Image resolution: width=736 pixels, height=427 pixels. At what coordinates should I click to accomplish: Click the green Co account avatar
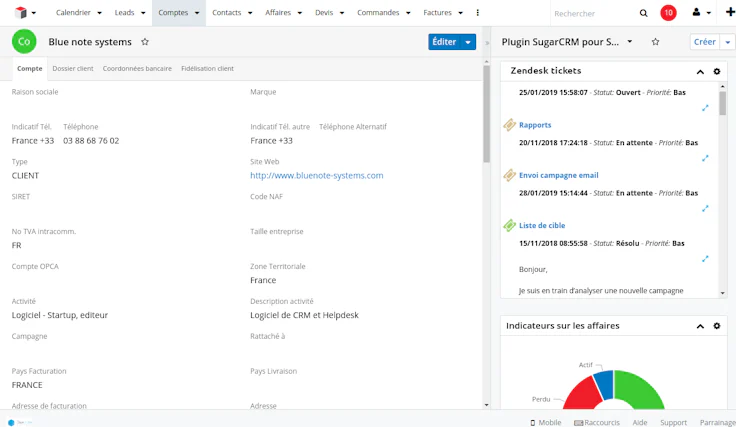24,41
